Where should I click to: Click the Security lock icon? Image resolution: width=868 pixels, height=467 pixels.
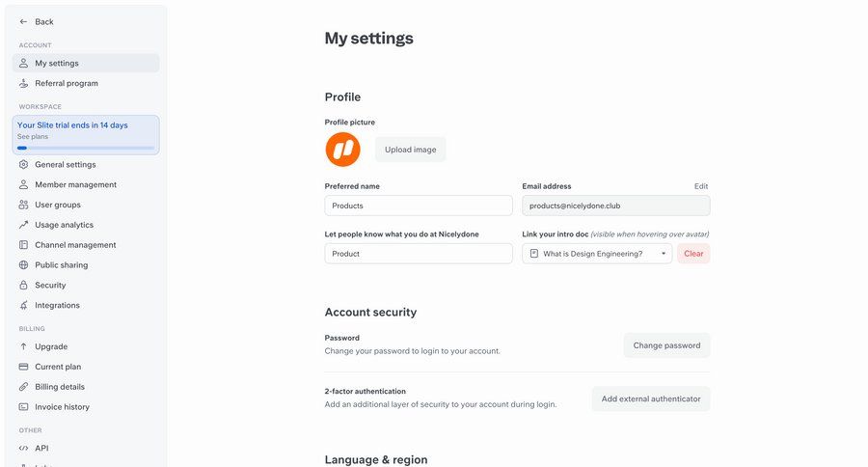pos(24,286)
